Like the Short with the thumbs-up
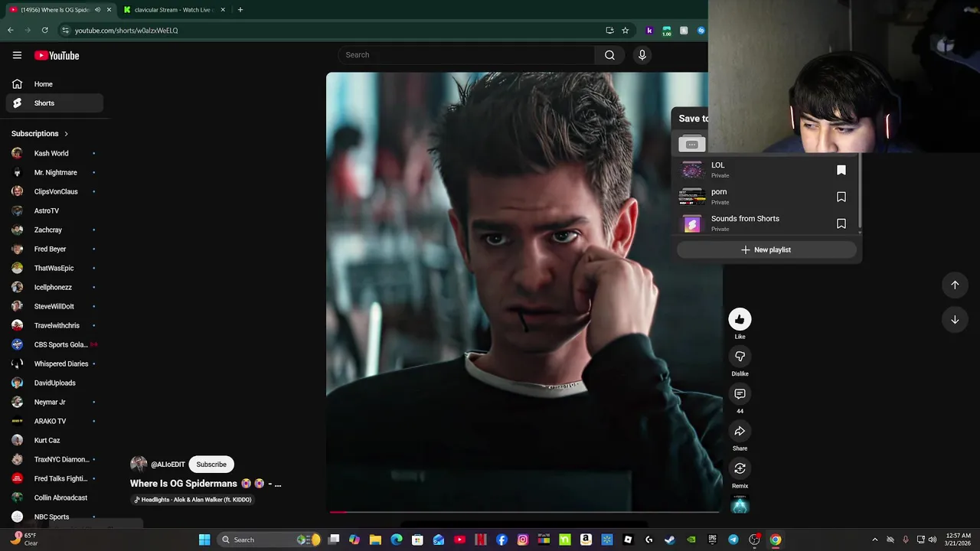980x551 pixels. (x=740, y=319)
